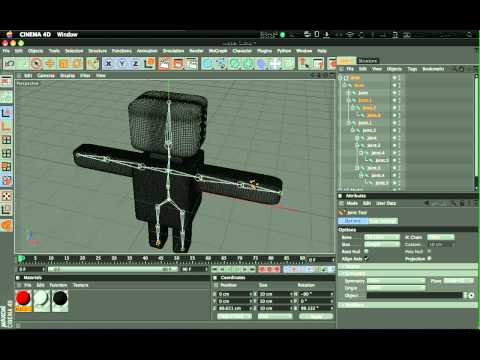This screenshot has height=360, width=480.
Task: Open the Window menu in the macOS bar
Action: (x=67, y=34)
